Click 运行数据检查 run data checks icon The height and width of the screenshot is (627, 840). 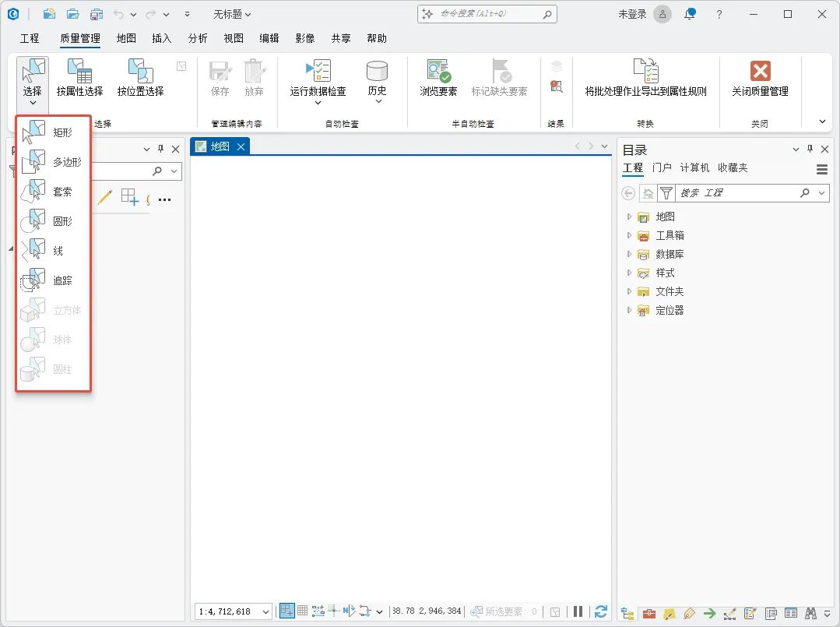click(x=318, y=72)
